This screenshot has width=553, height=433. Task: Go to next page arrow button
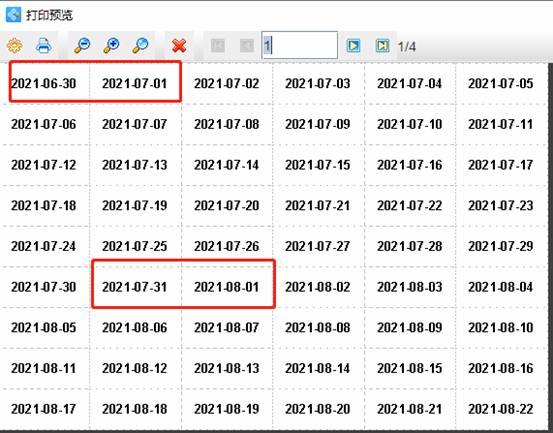click(x=353, y=45)
